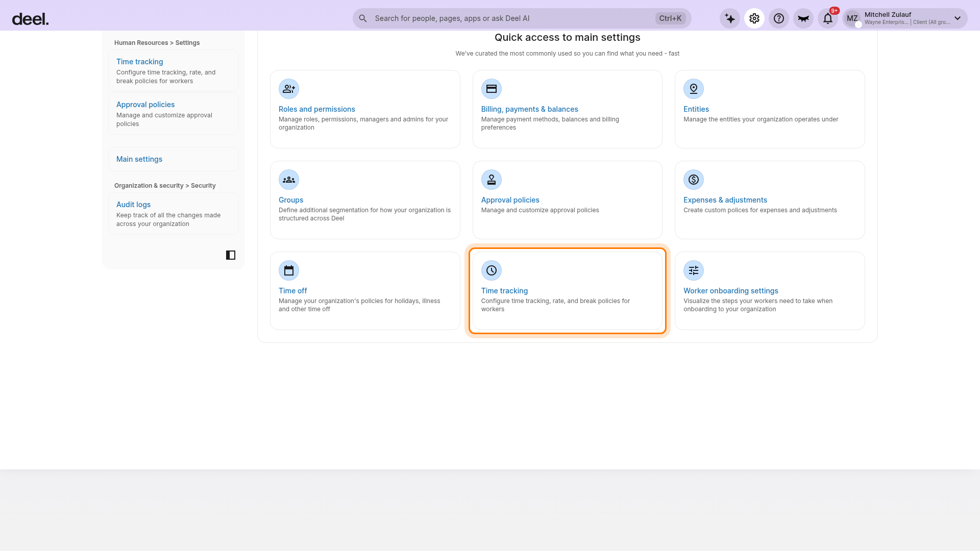Image resolution: width=980 pixels, height=551 pixels.
Task: Open Time tracking card link
Action: click(x=504, y=291)
